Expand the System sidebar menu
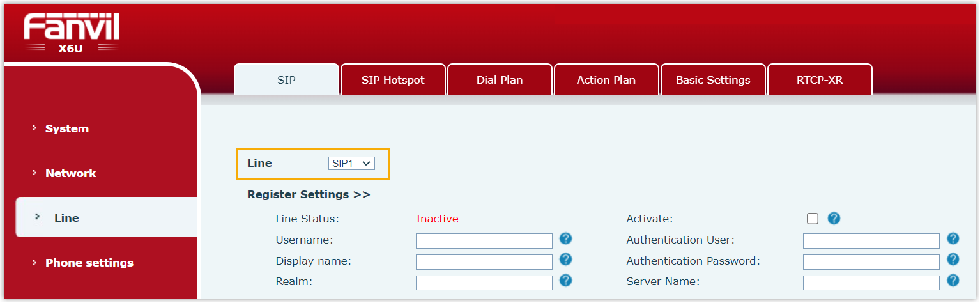Screen dimensions: 980x303 click(x=66, y=128)
